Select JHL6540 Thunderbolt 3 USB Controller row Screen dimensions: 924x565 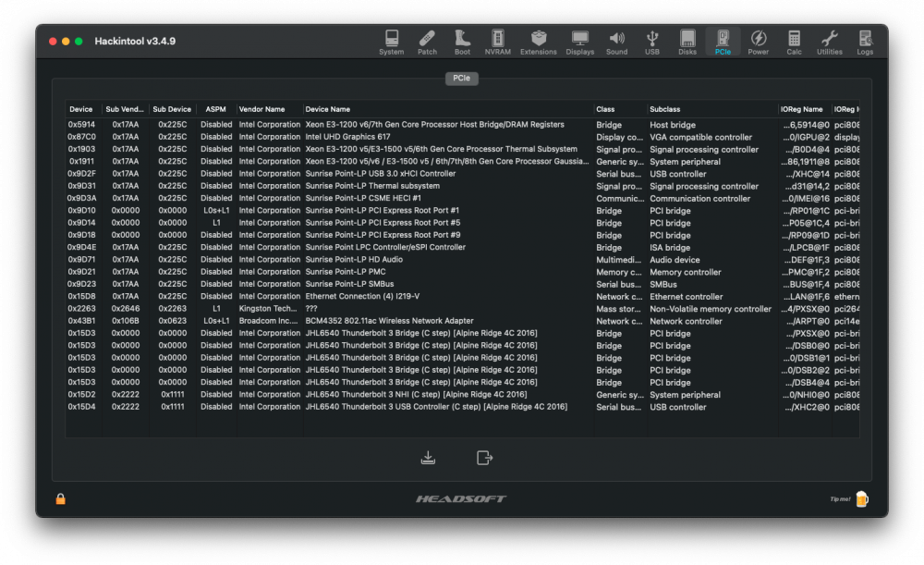(463, 406)
